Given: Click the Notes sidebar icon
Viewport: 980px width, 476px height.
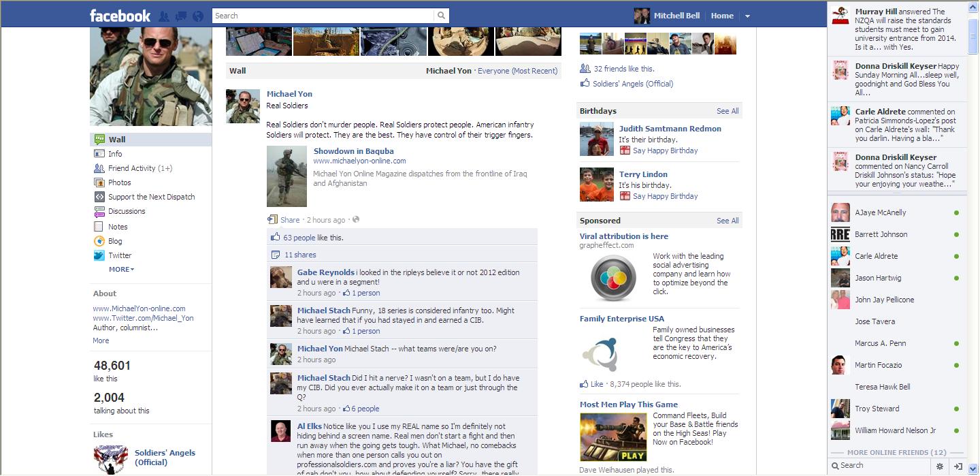Looking at the screenshot, I should pos(99,227).
